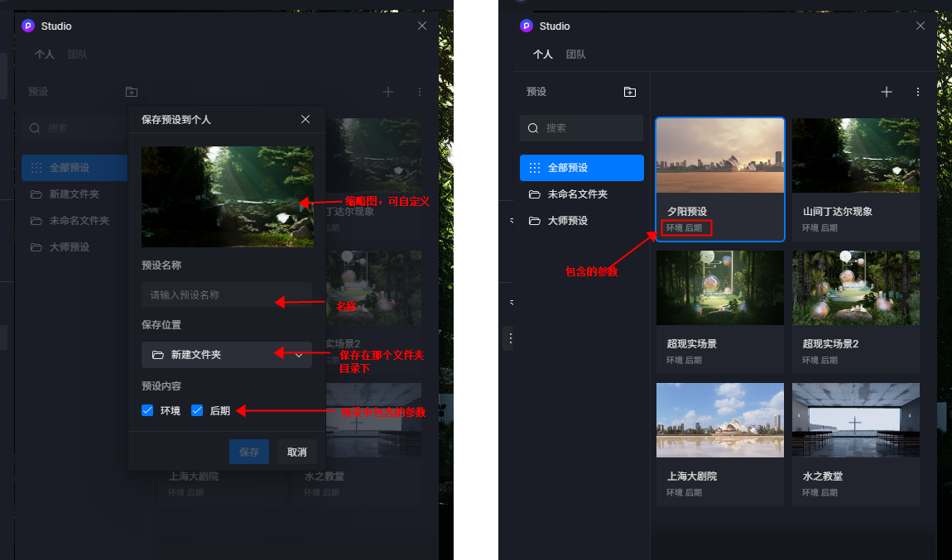
Task: Select 全部预设 in right window sidebar
Action: 582,168
